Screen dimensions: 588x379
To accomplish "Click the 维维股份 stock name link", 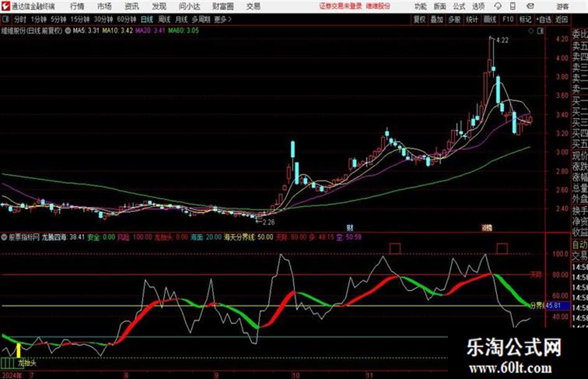I will tap(378, 6).
